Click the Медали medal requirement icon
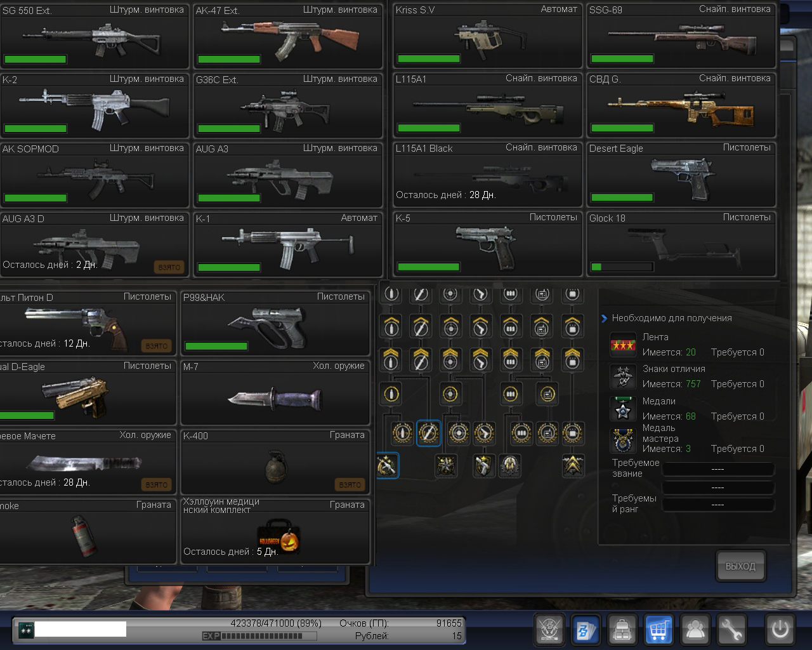Image resolution: width=812 pixels, height=650 pixels. [x=623, y=409]
